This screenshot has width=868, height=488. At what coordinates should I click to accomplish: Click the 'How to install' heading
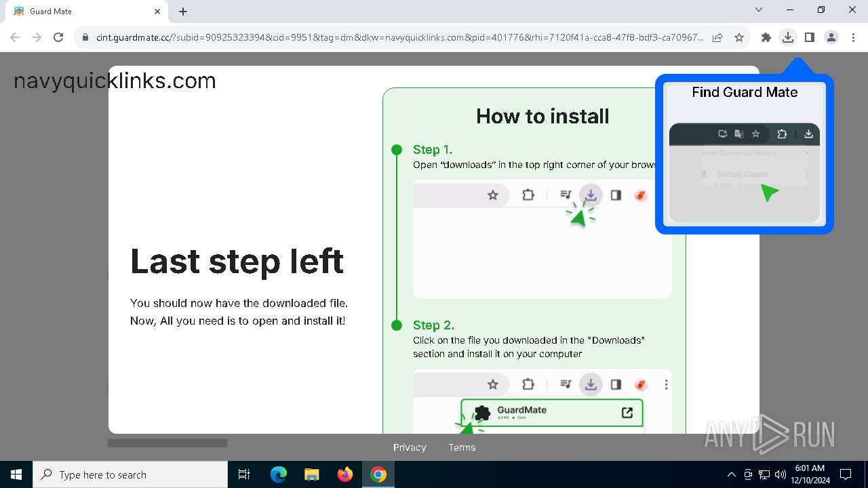[542, 116]
